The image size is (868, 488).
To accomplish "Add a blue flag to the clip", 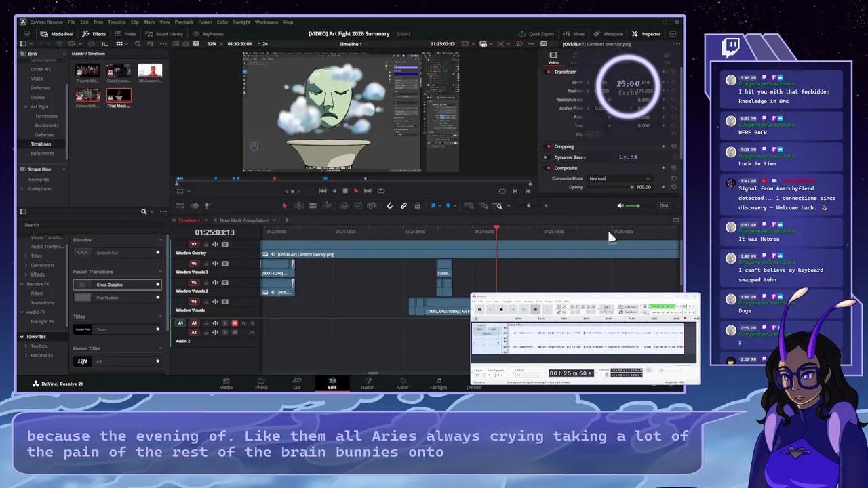I will [433, 206].
